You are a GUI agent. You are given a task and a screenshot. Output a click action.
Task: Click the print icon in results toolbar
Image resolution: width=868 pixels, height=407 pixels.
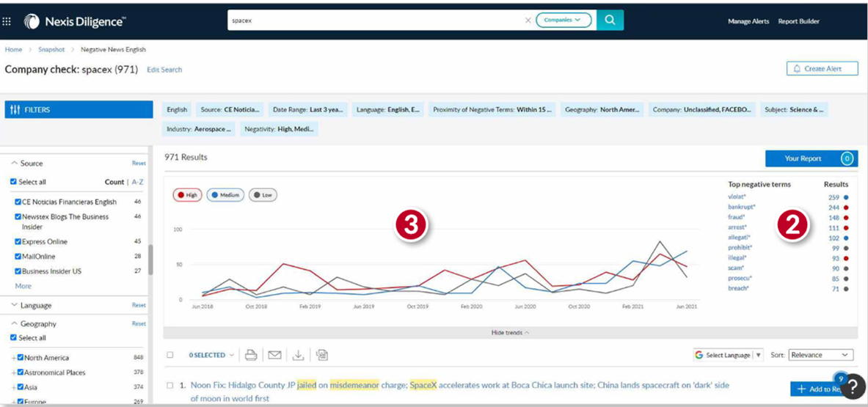(252, 355)
